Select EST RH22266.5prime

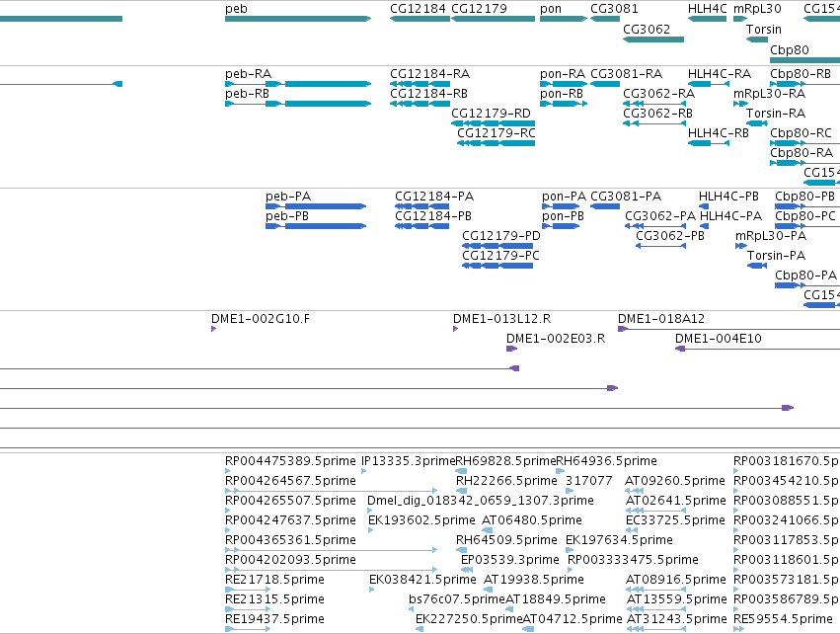pyautogui.click(x=461, y=491)
